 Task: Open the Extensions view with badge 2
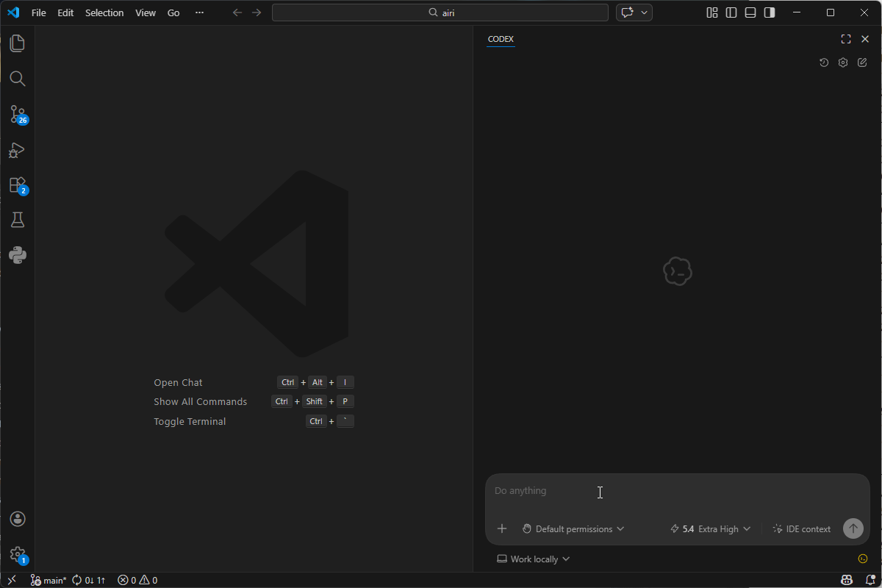pyautogui.click(x=18, y=185)
